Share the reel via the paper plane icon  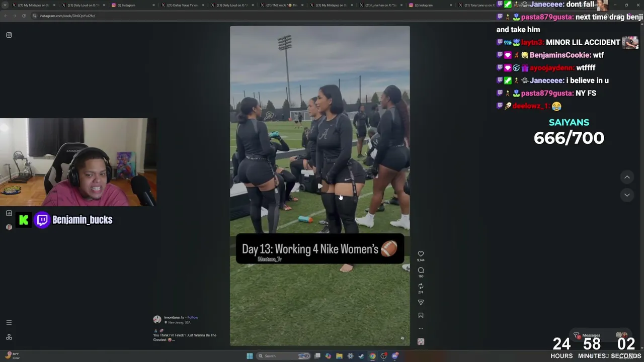(421, 302)
